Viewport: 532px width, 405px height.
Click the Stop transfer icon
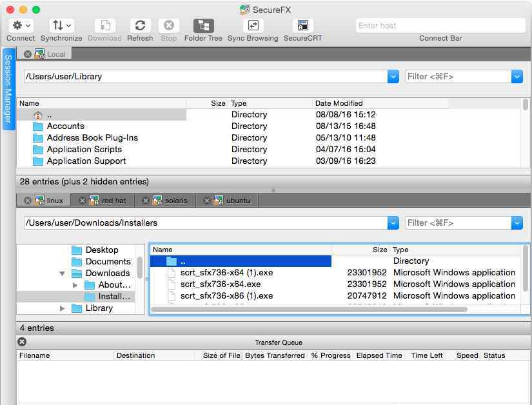pyautogui.click(x=168, y=25)
